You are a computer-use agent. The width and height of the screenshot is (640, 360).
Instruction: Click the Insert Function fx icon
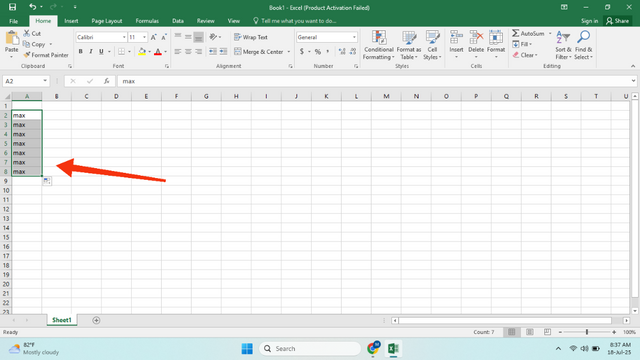[x=107, y=81]
